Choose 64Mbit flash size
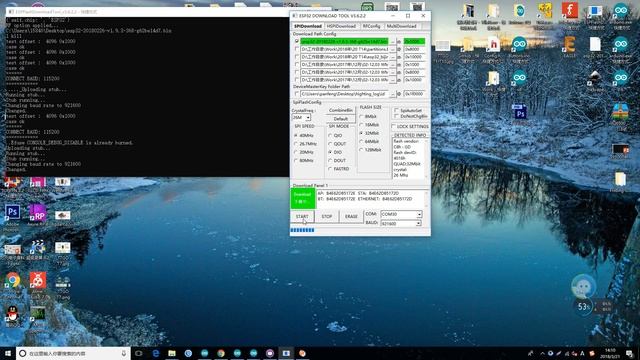640x360 pixels. [x=369, y=142]
